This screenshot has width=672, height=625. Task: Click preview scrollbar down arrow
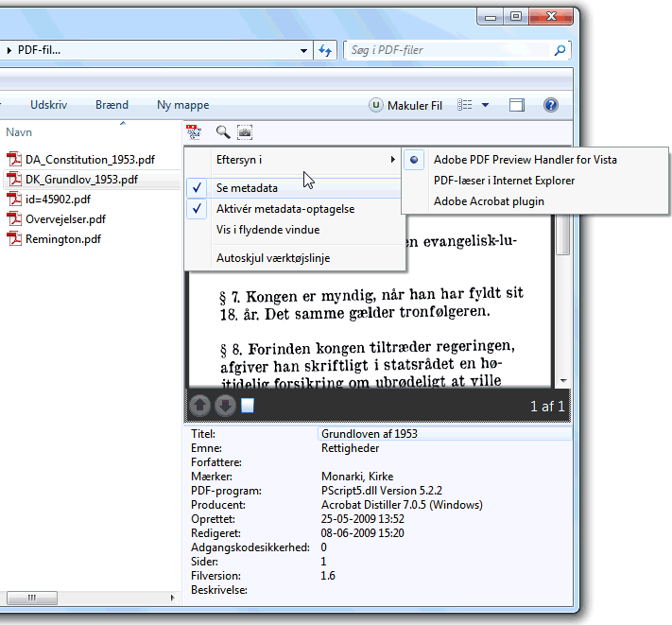(563, 381)
